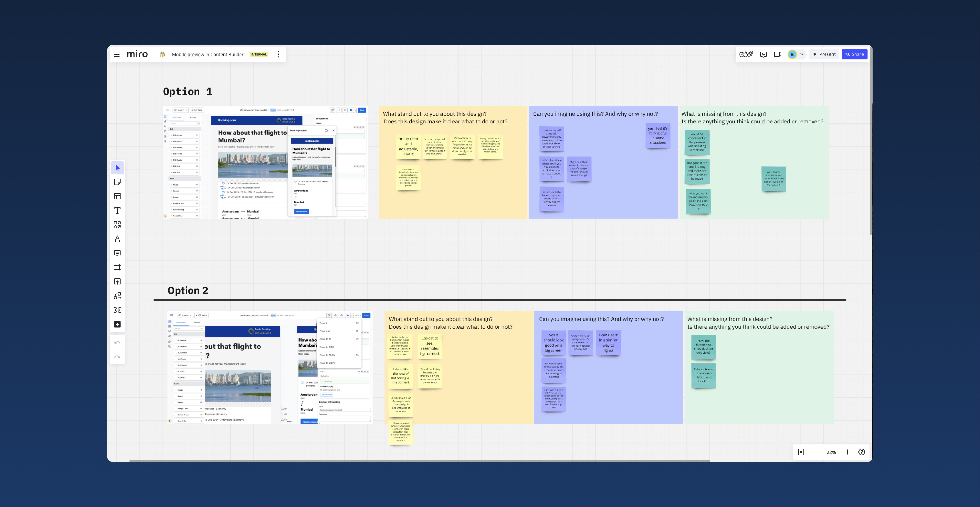980x507 pixels.
Task: Select Option 2 'Can you imagine using this?' text
Action: pyautogui.click(x=601, y=319)
